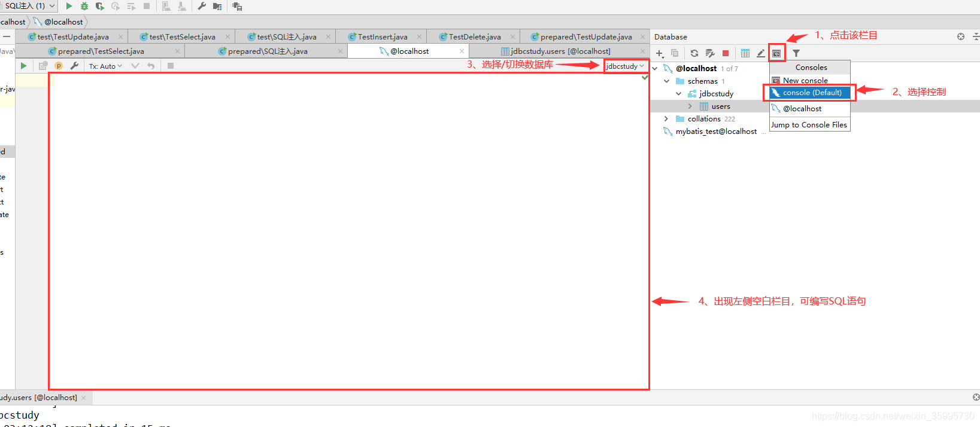
Task: Open the prepared\TestUpdate.java tab
Action: point(586,36)
